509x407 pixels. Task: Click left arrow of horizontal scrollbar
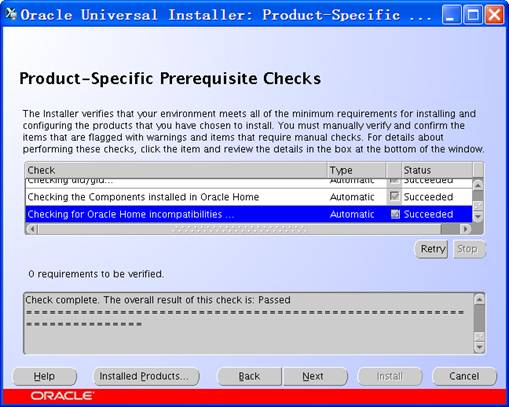coord(32,229)
